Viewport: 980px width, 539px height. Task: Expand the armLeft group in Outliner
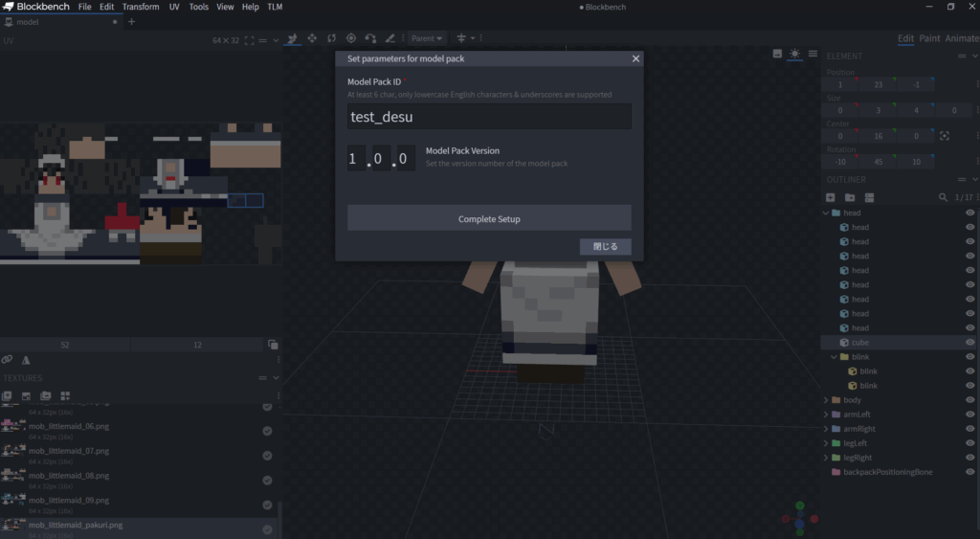click(x=826, y=415)
